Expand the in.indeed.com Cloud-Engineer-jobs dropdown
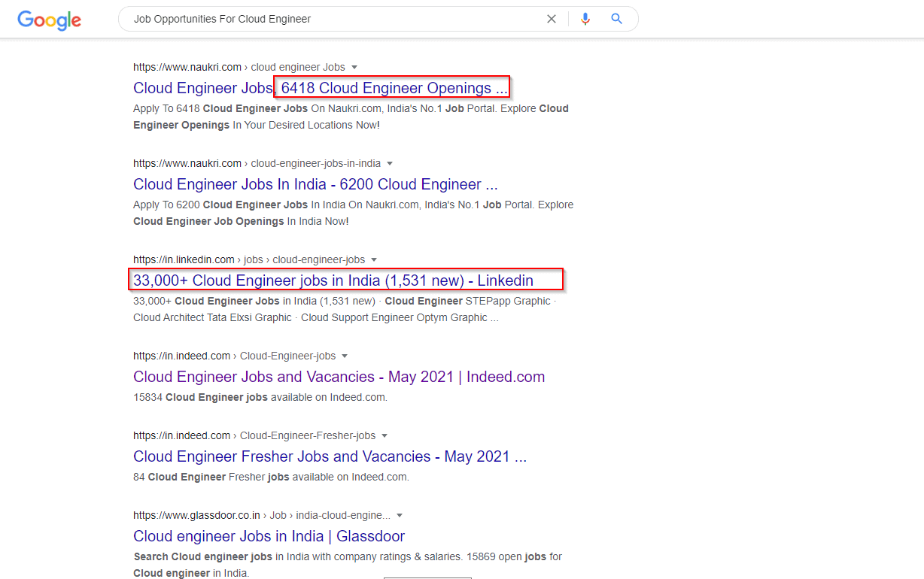The width and height of the screenshot is (924, 579). coord(345,356)
